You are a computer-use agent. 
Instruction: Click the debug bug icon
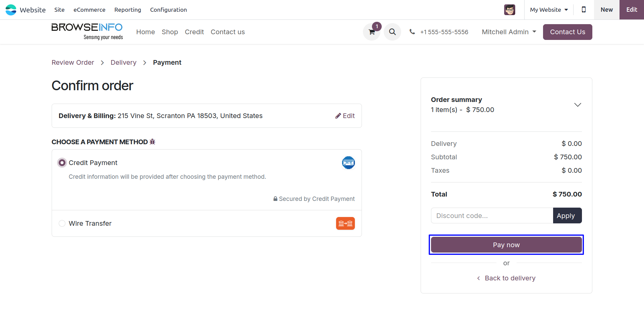tap(152, 142)
